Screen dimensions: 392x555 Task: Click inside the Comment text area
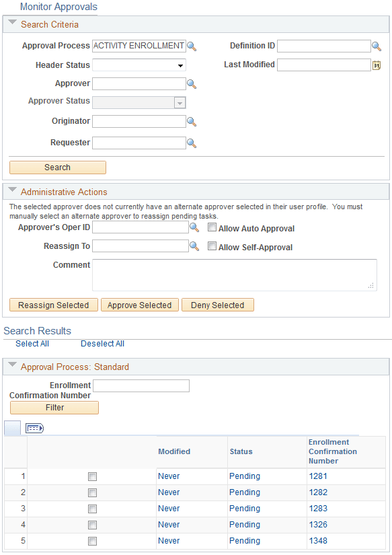234,274
